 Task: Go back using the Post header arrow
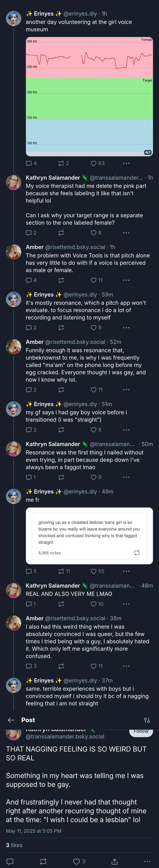click(x=11, y=720)
